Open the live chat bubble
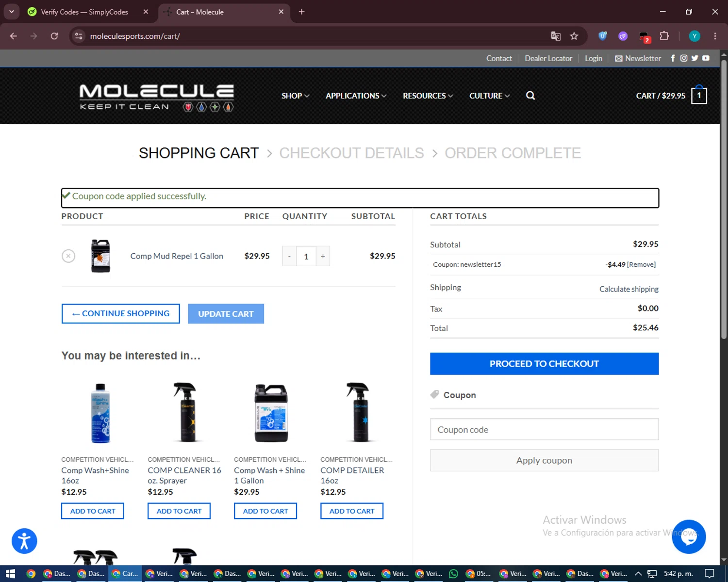 689,536
